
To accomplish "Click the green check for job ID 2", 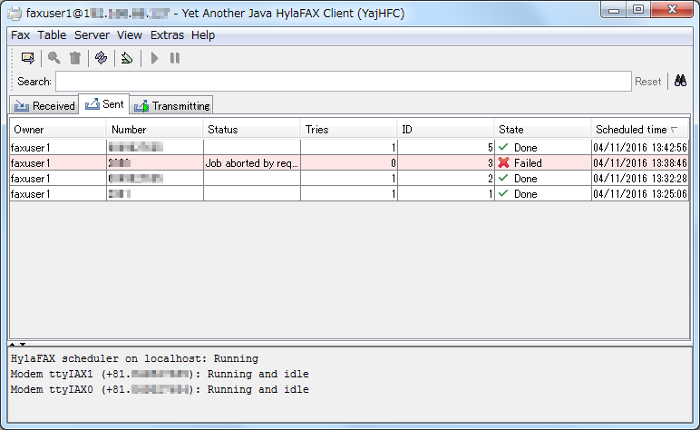I will [504, 178].
